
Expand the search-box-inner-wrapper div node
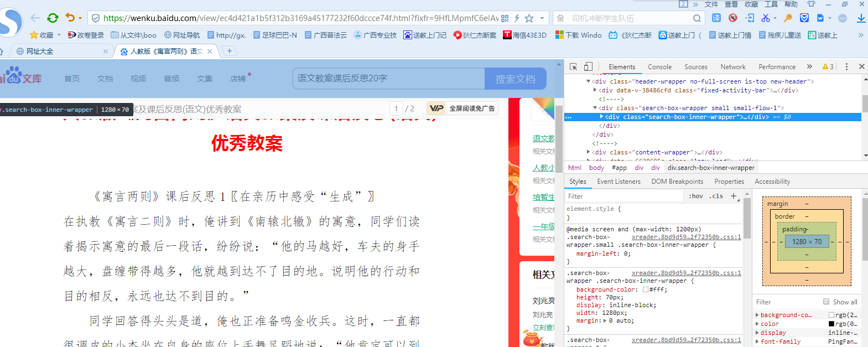(x=601, y=117)
